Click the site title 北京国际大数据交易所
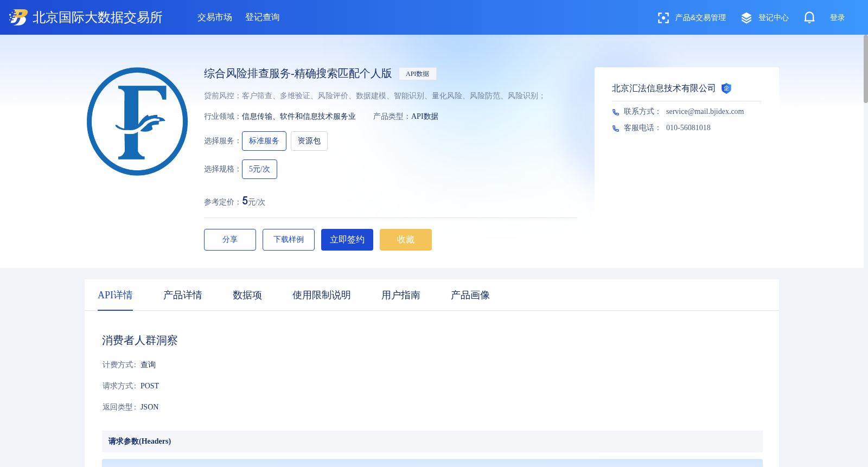The height and width of the screenshot is (467, 868). [98, 17]
